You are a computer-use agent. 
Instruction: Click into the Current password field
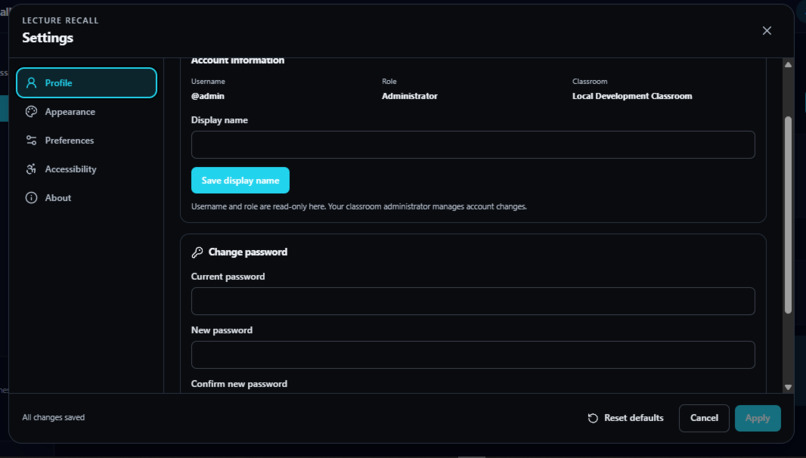(x=473, y=301)
